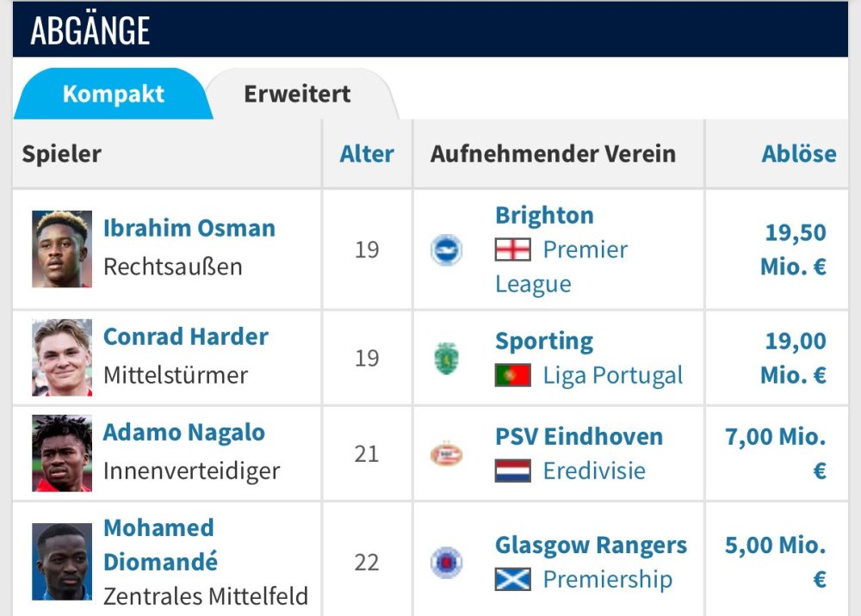Click the Glasgow Rangers club crest
Image resolution: width=861 pixels, height=616 pixels.
click(x=446, y=563)
